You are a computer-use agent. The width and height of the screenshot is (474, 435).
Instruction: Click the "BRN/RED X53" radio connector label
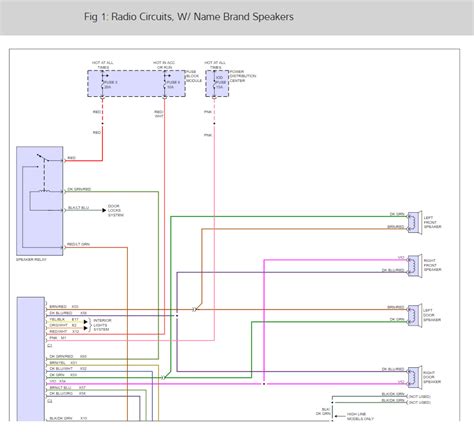(64, 306)
